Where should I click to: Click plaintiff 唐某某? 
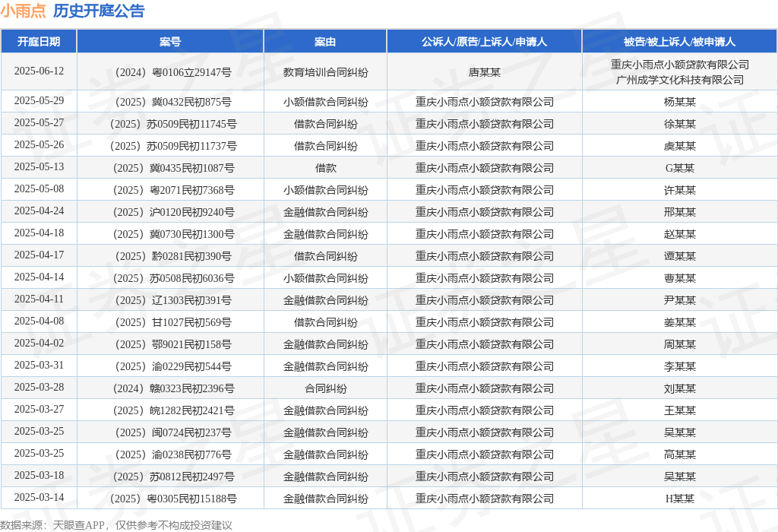tap(484, 72)
